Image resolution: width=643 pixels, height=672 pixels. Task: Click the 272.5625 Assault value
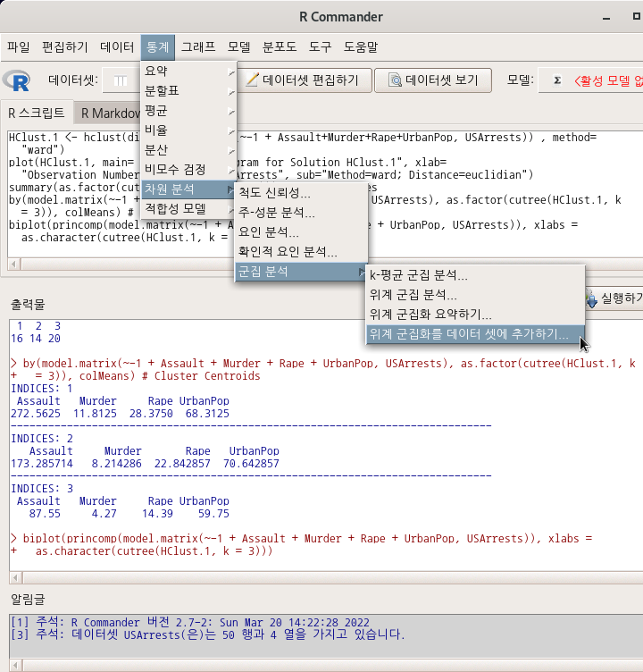coord(36,414)
